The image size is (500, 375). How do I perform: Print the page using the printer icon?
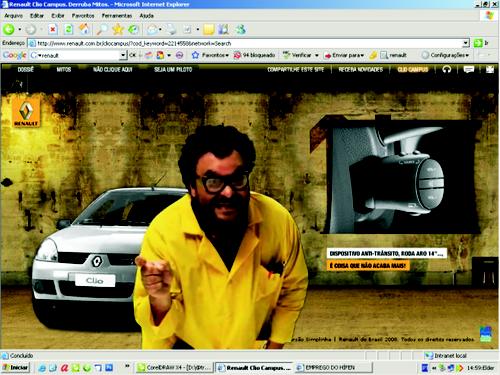tap(171, 29)
